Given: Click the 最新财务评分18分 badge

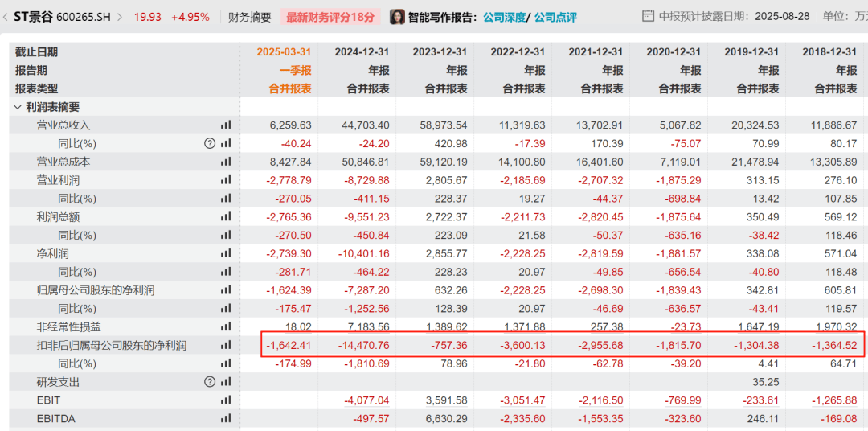Looking at the screenshot, I should (330, 17).
